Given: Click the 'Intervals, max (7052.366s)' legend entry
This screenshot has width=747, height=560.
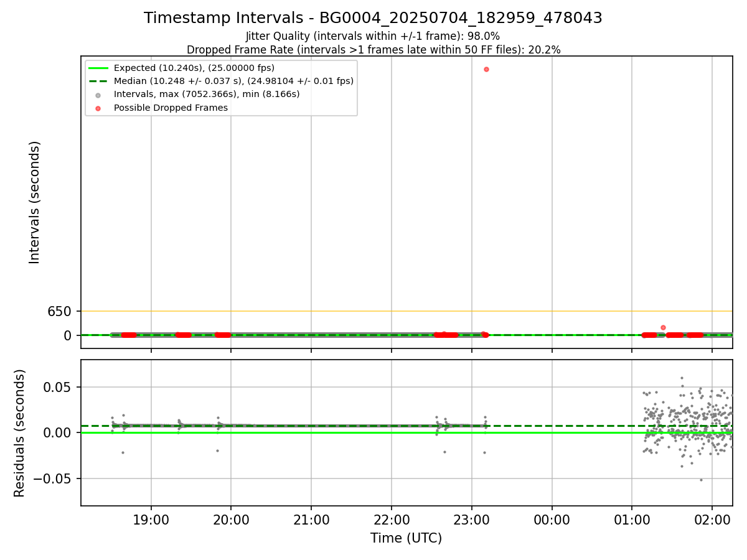Looking at the screenshot, I should pos(197,95).
